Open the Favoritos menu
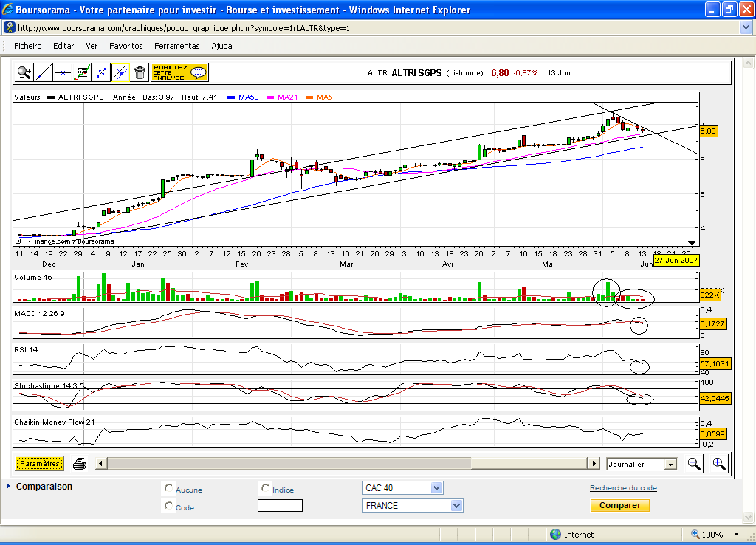The width and height of the screenshot is (756, 545). pyautogui.click(x=126, y=46)
